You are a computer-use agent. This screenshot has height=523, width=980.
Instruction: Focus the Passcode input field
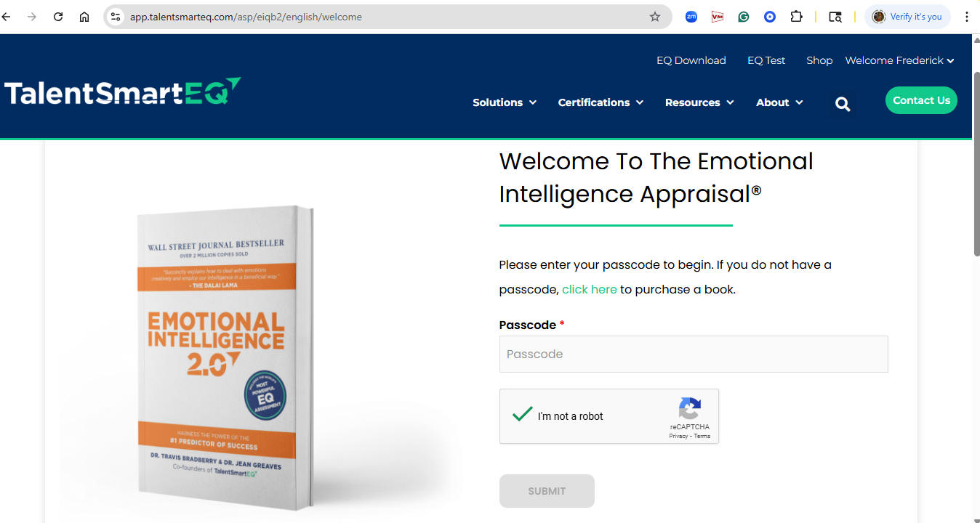pyautogui.click(x=694, y=354)
